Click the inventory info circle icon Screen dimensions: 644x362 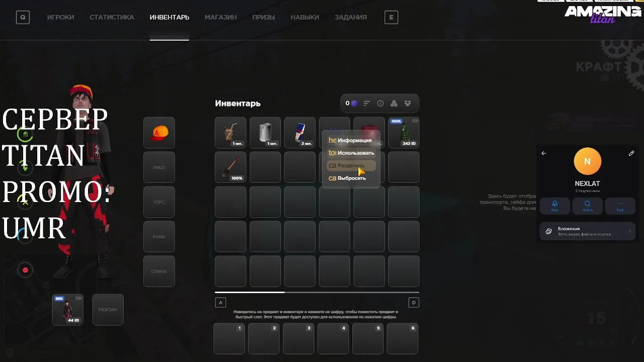tap(380, 103)
